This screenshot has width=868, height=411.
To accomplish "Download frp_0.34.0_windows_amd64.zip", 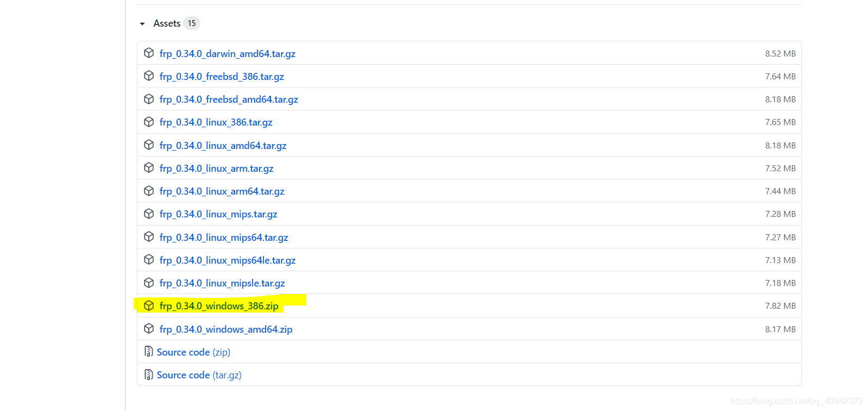I will click(x=226, y=329).
